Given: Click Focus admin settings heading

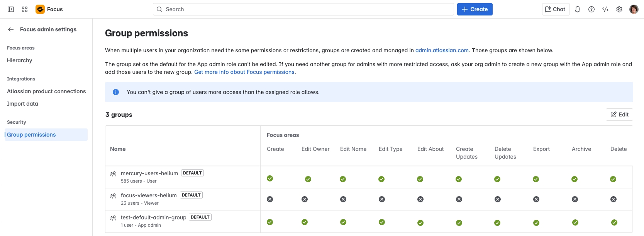Looking at the screenshot, I should click(48, 29).
